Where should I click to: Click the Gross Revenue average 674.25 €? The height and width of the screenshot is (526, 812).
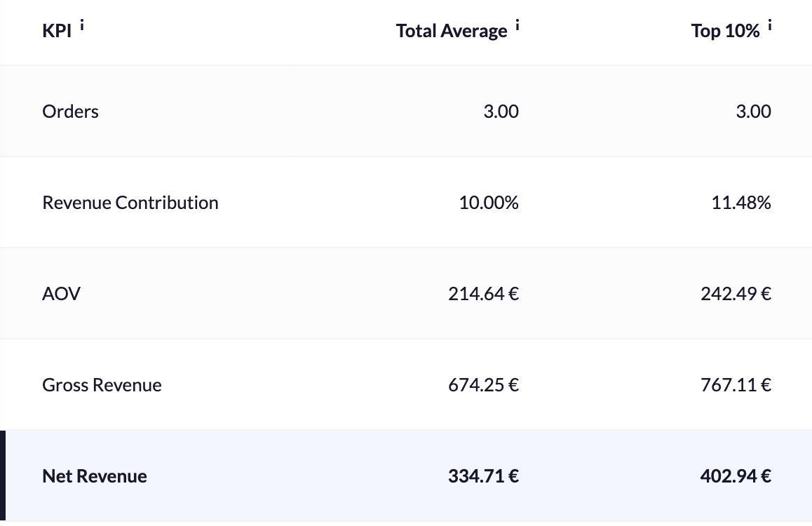[483, 385]
